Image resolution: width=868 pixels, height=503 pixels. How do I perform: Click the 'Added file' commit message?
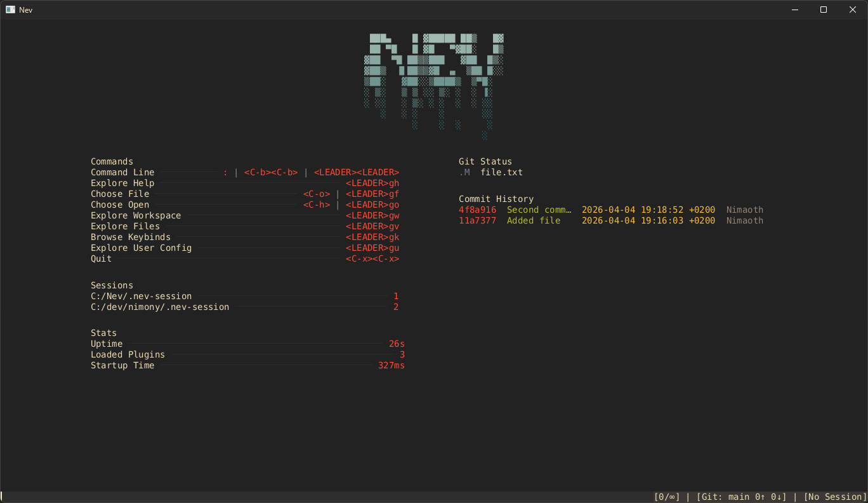click(x=534, y=220)
